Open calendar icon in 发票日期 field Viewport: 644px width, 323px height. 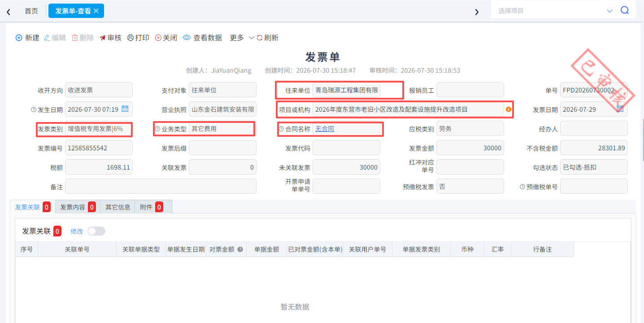tap(620, 109)
